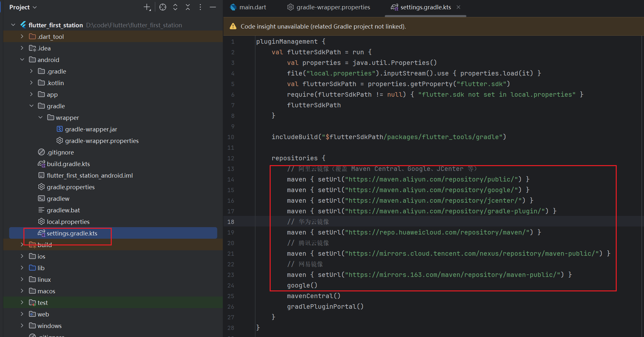Screen dimensions: 644x337
Task: Select Opened File crosshair icon in Project panel
Action: 163,7
